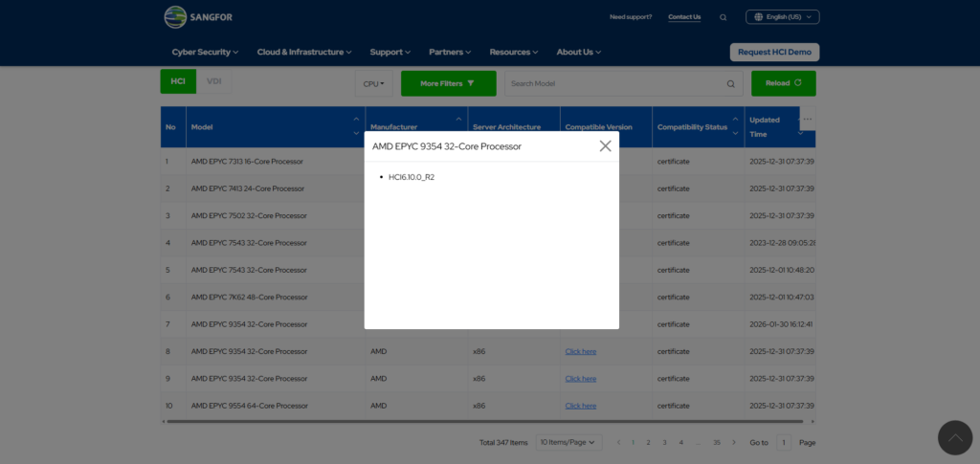
Task: Expand the Cloud & Infrastructure menu
Action: (304, 52)
